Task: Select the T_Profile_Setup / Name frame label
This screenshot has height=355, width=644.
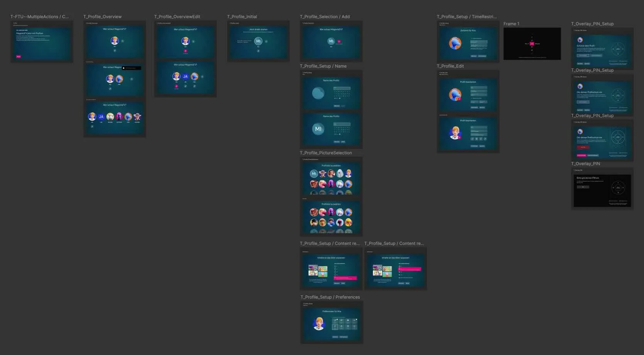Action: pyautogui.click(x=323, y=66)
